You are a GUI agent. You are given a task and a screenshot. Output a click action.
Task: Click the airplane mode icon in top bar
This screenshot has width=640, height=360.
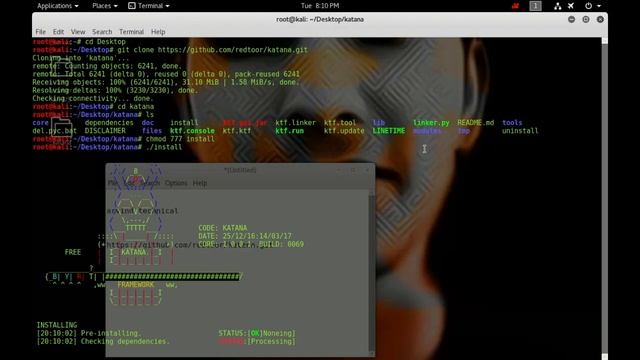tap(571, 6)
